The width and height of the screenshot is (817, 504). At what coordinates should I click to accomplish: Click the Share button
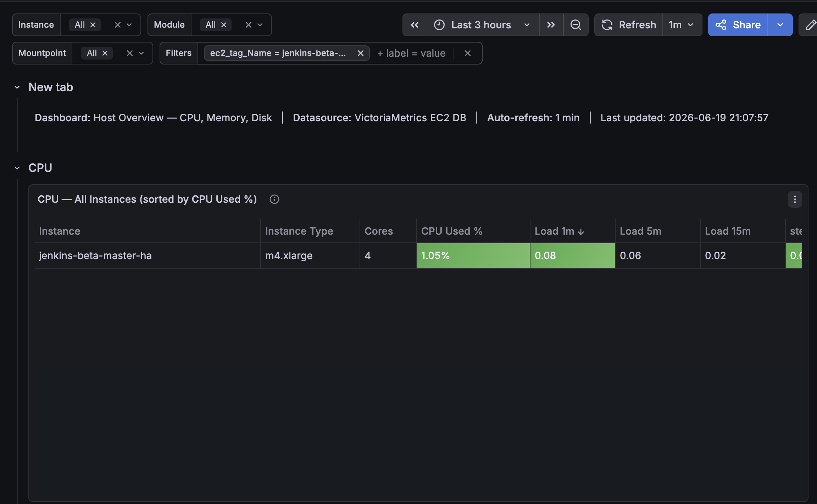click(738, 25)
